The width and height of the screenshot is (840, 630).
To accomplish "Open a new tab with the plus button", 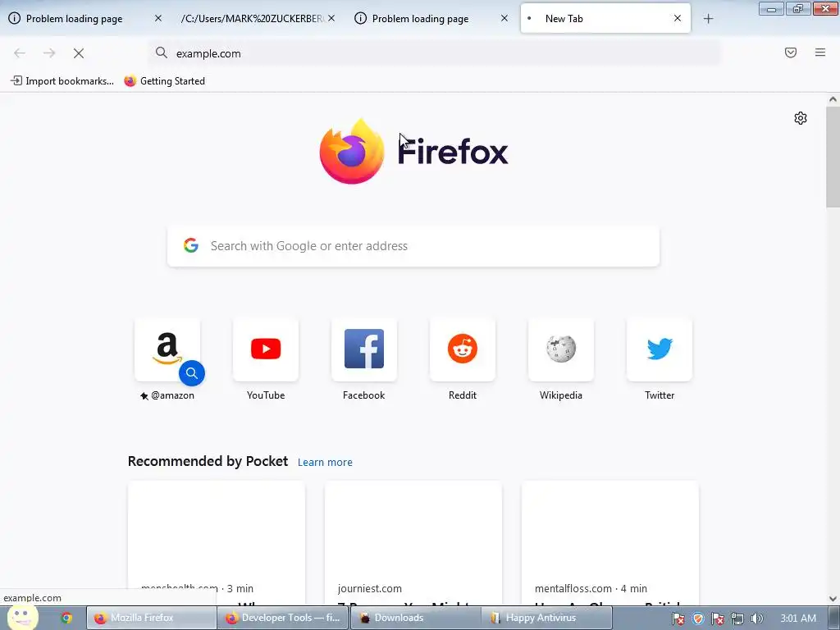I will 708,19.
